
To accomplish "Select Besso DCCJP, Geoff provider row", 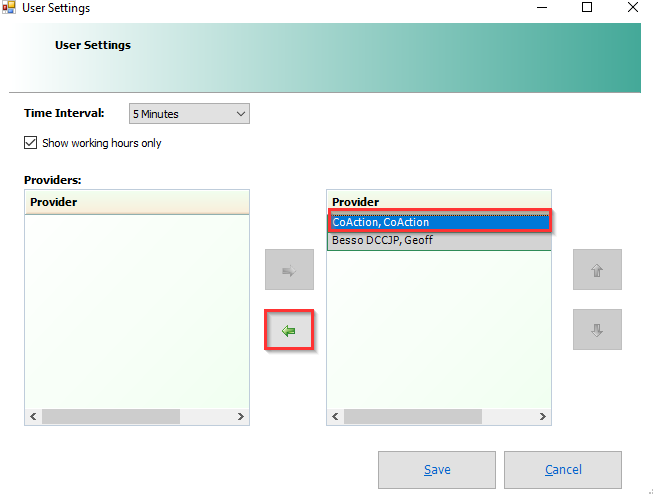I will (x=439, y=240).
